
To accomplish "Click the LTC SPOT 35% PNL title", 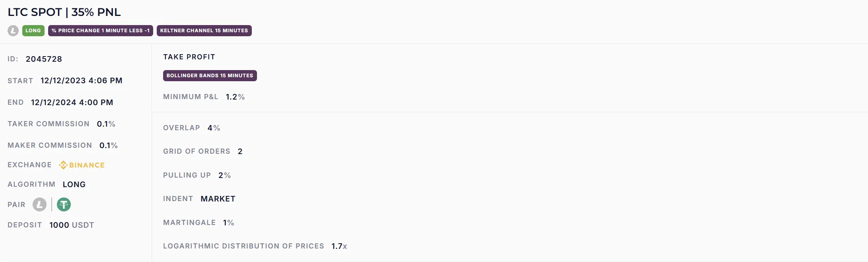I will [64, 12].
